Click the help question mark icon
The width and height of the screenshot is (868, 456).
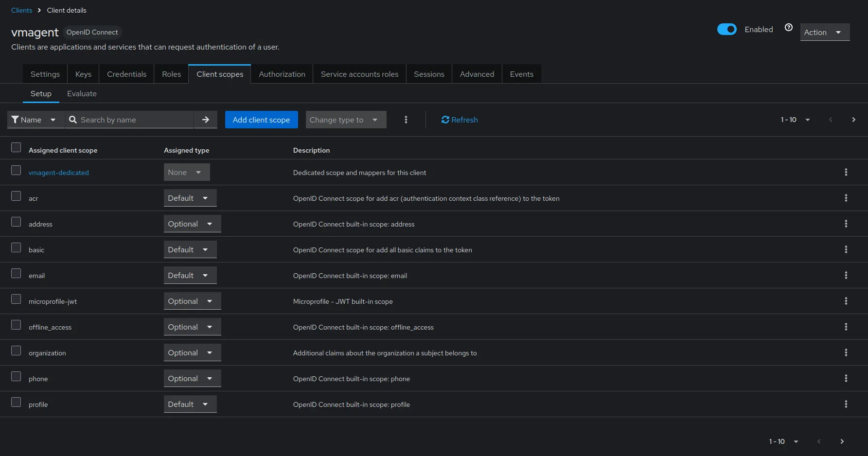coord(788,28)
